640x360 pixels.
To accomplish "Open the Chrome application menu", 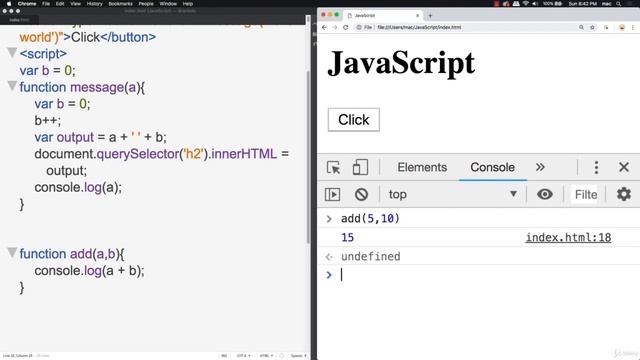I will click(x=27, y=4).
